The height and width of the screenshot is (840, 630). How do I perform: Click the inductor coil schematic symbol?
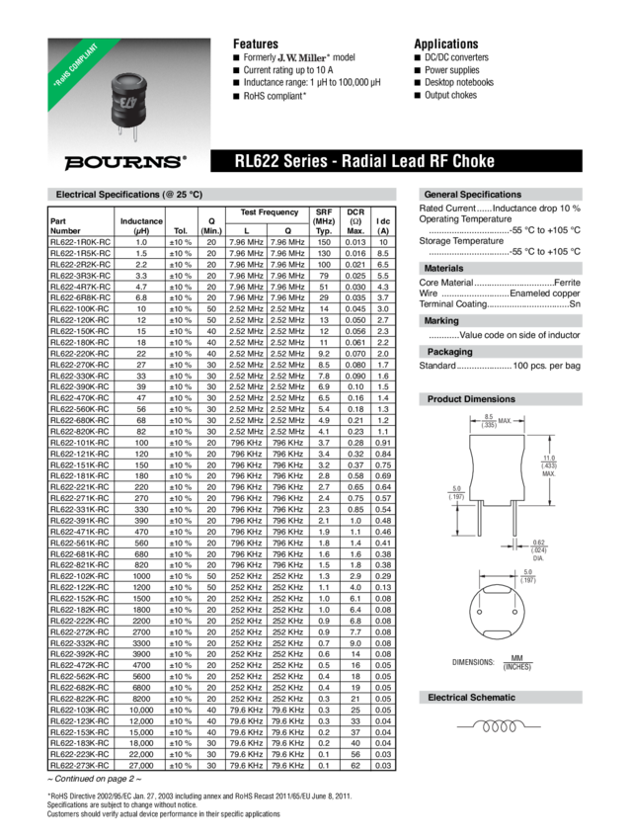[x=499, y=726]
